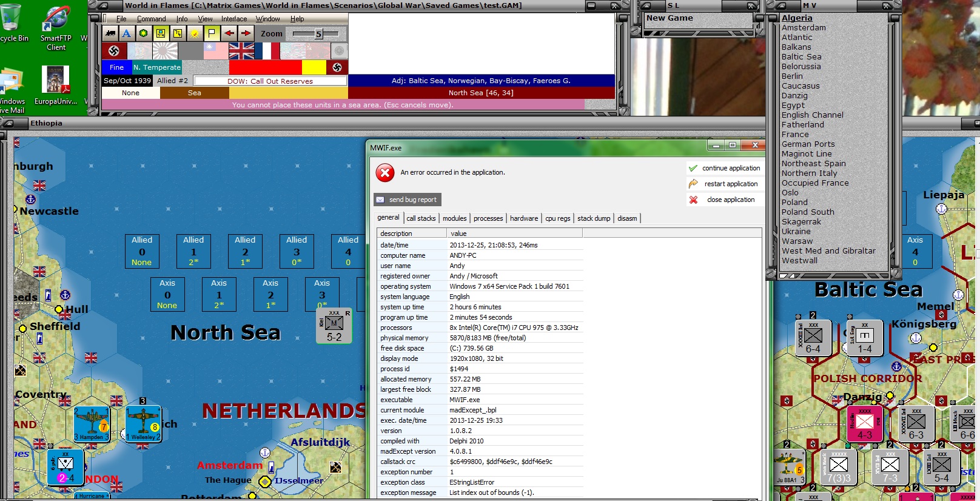Select English Channel in the map views list
This screenshot has width=980, height=501.
[x=813, y=115]
